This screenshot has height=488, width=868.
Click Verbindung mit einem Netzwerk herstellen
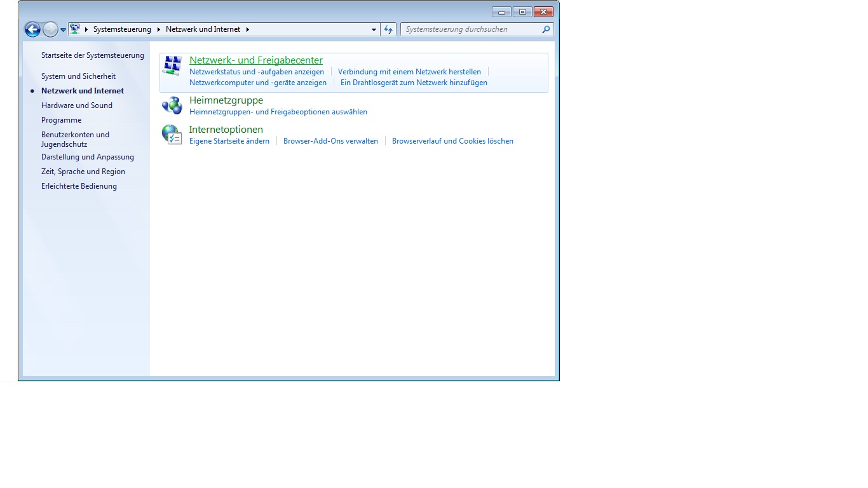(409, 72)
